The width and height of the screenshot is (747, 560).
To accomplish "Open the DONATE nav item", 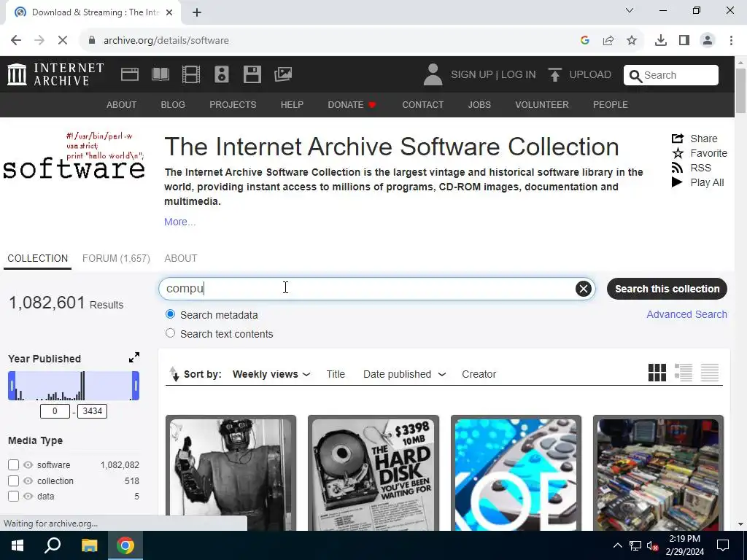I will tap(352, 105).
